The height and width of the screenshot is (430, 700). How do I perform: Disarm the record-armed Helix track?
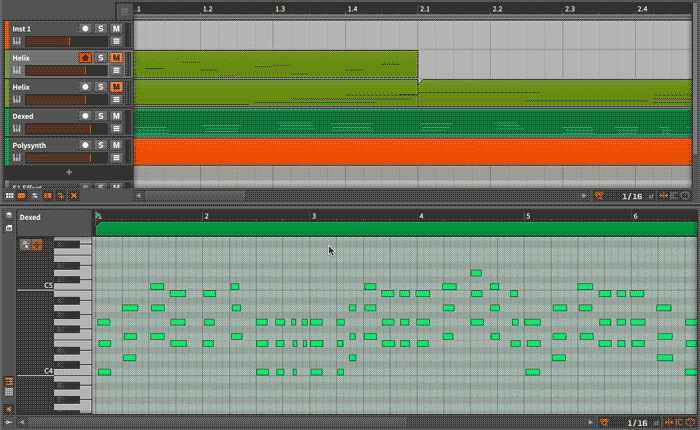[85, 58]
